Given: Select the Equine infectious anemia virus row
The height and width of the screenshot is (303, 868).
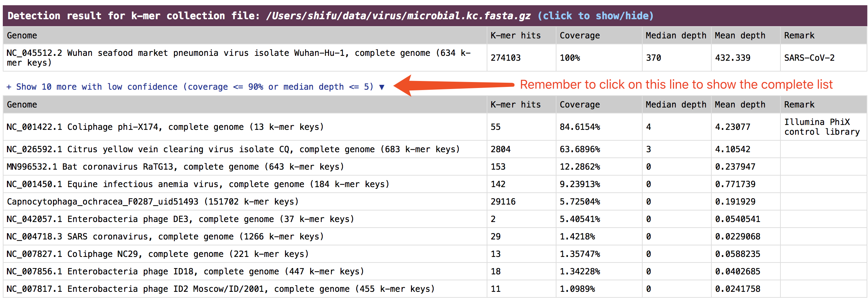Looking at the screenshot, I should click(x=197, y=184).
